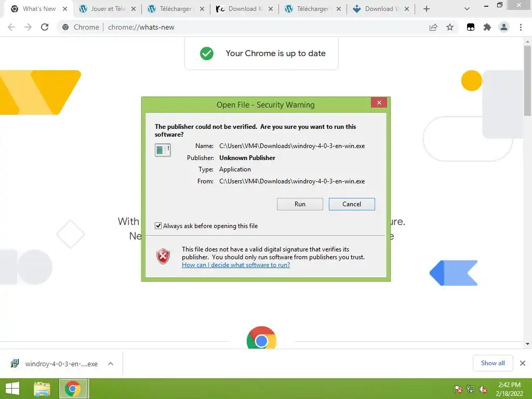The width and height of the screenshot is (532, 399).
Task: Click the muted volume tray icon
Action: [x=483, y=389]
